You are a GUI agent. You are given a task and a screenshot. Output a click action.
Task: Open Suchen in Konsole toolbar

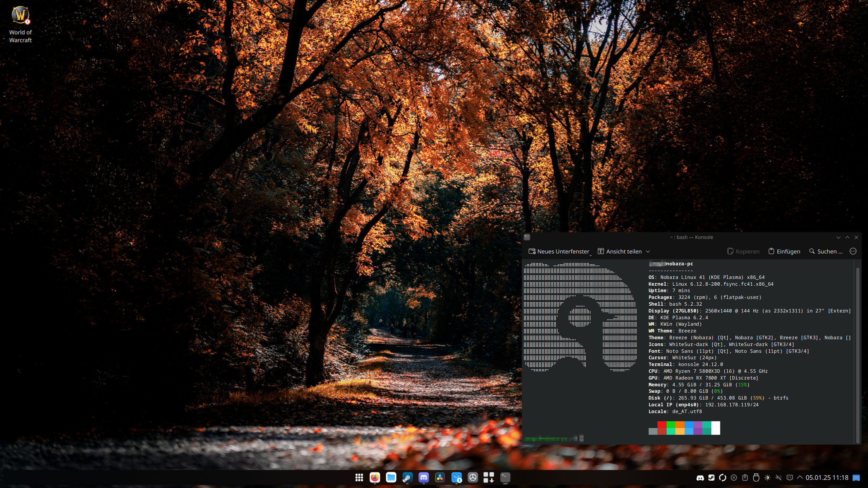click(826, 251)
